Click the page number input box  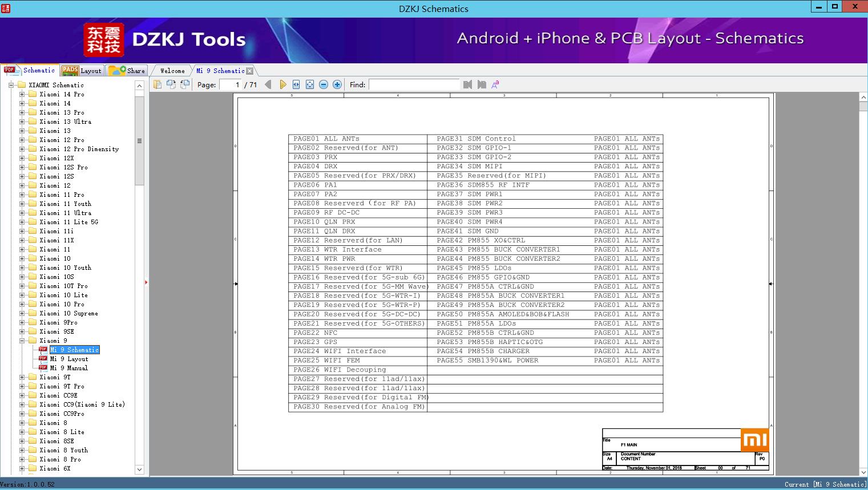(x=230, y=84)
